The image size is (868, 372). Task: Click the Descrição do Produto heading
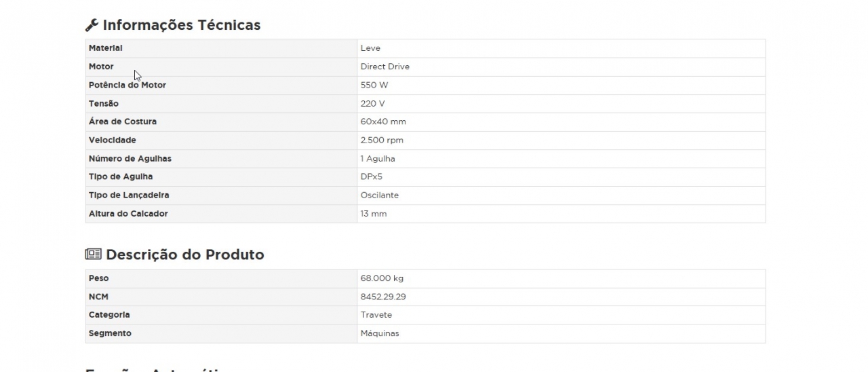point(184,255)
